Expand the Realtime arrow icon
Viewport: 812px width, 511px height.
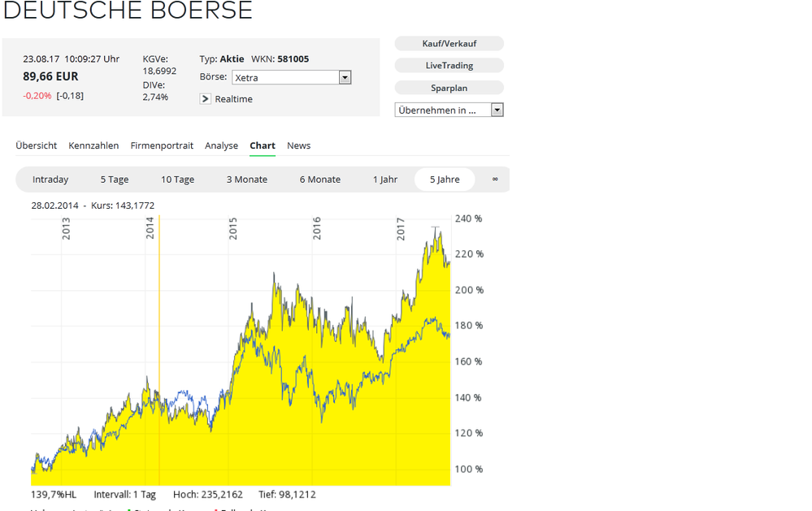click(205, 98)
